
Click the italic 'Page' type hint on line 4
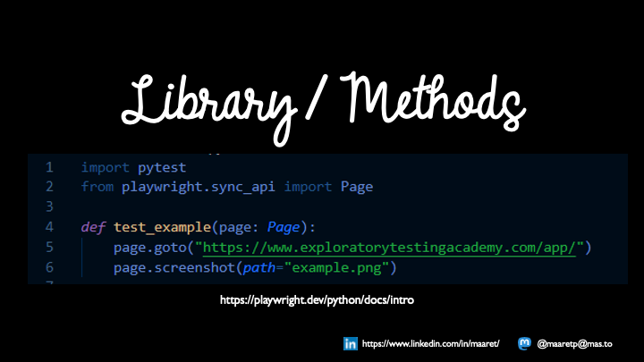[x=284, y=227]
